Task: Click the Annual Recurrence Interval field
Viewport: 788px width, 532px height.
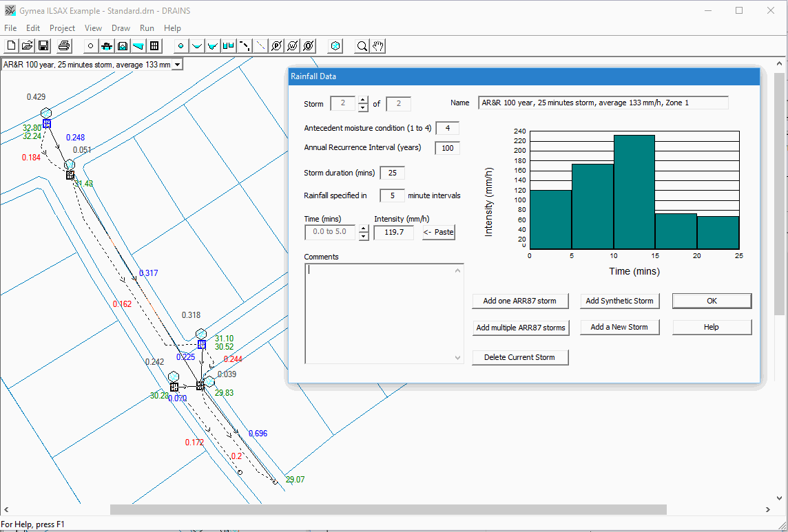Action: (447, 148)
